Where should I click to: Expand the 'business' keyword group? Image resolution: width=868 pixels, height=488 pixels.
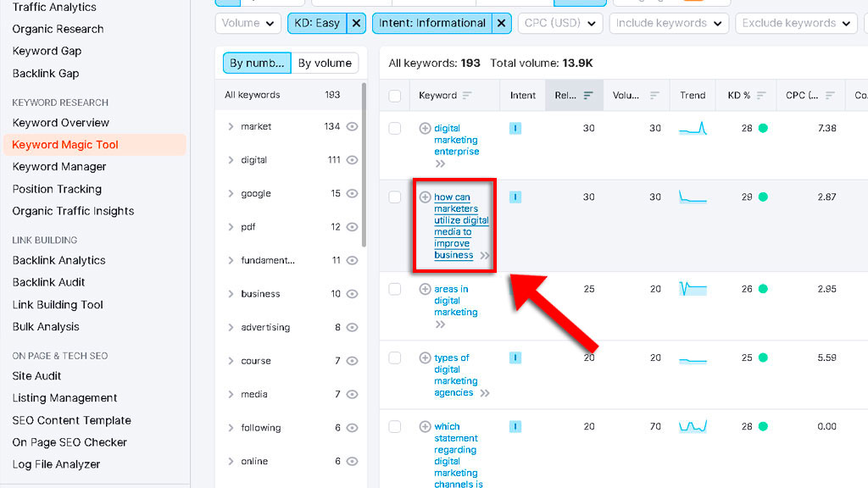click(x=231, y=294)
